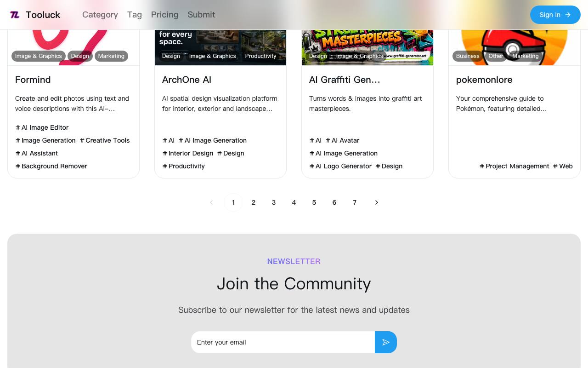
Task: Click the pokemonlore Pokeball thumbnail
Action: (x=514, y=46)
